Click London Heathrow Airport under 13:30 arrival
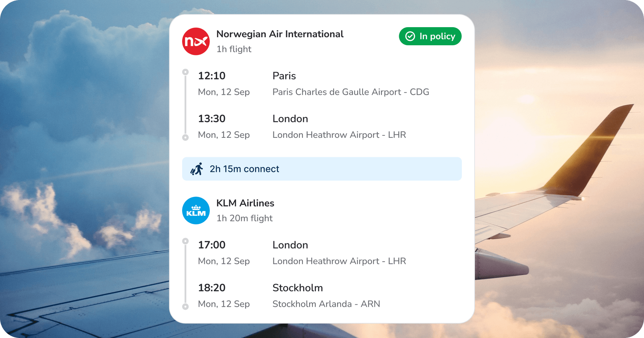644x338 pixels. click(x=339, y=135)
